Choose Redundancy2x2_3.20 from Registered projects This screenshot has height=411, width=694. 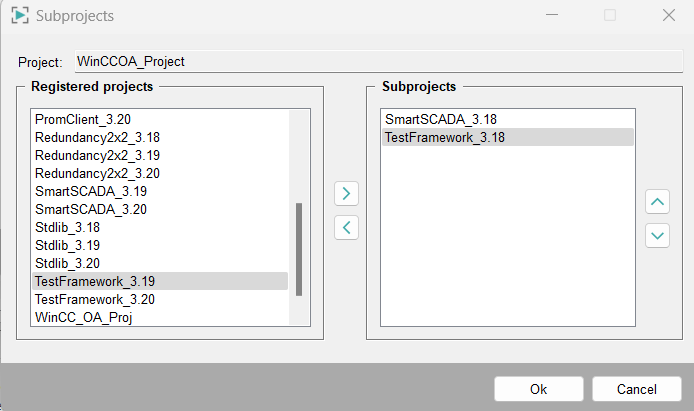click(x=97, y=173)
